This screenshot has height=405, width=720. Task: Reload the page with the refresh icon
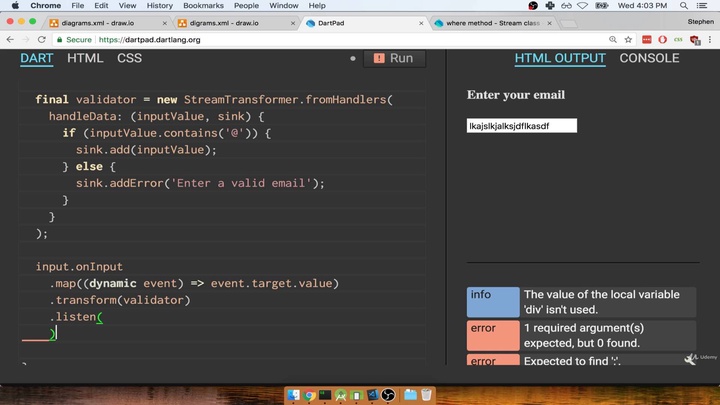[41, 40]
